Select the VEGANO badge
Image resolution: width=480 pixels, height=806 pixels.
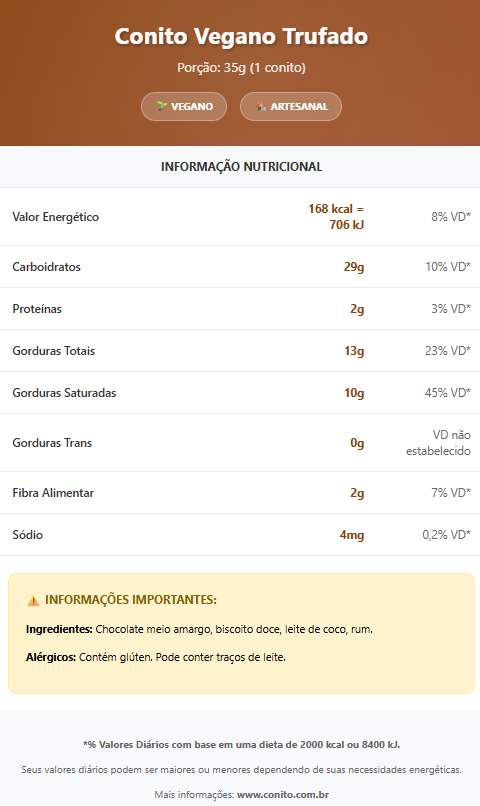point(184,106)
